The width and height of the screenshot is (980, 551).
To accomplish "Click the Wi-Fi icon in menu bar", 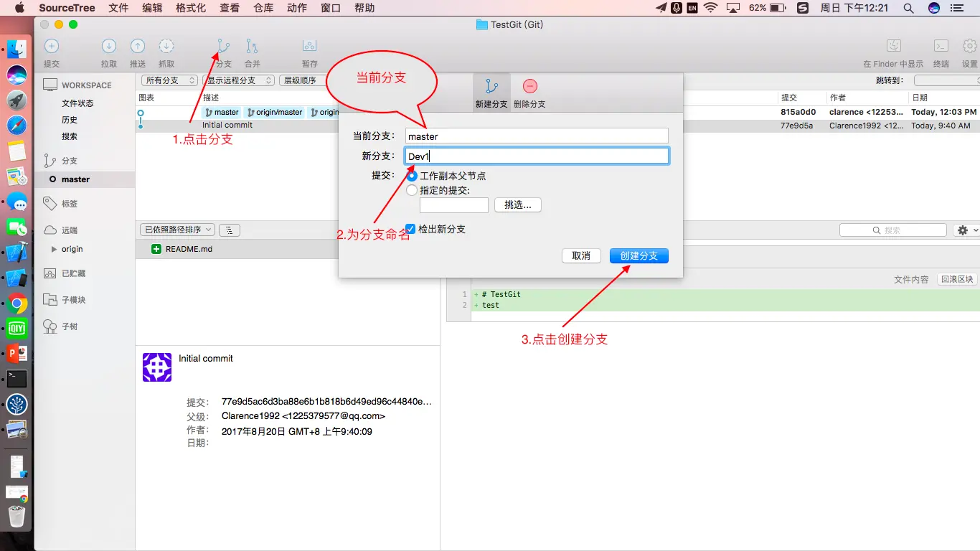I will point(710,8).
